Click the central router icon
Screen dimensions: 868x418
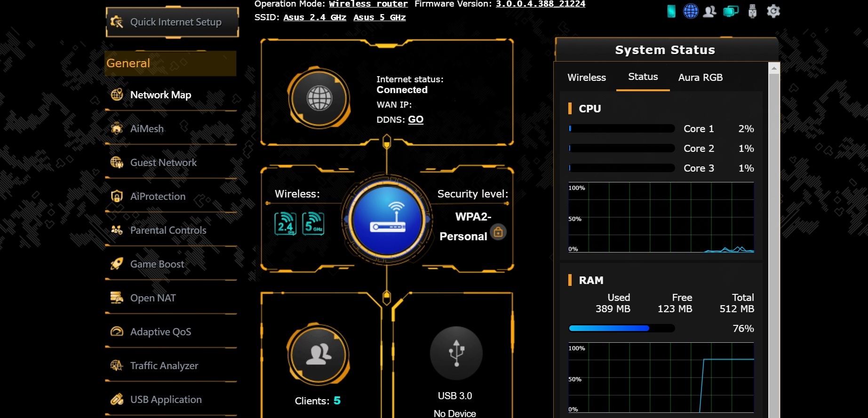point(387,220)
